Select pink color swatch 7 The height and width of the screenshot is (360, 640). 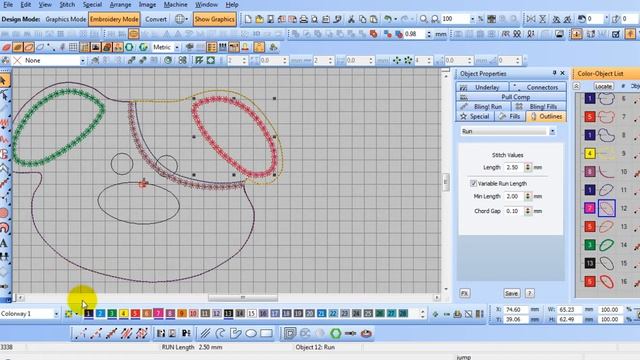[158, 313]
